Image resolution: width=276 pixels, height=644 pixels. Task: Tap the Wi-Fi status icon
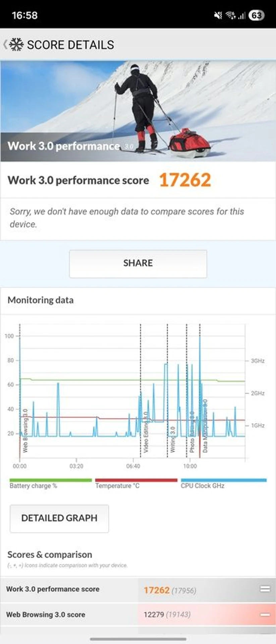(230, 15)
